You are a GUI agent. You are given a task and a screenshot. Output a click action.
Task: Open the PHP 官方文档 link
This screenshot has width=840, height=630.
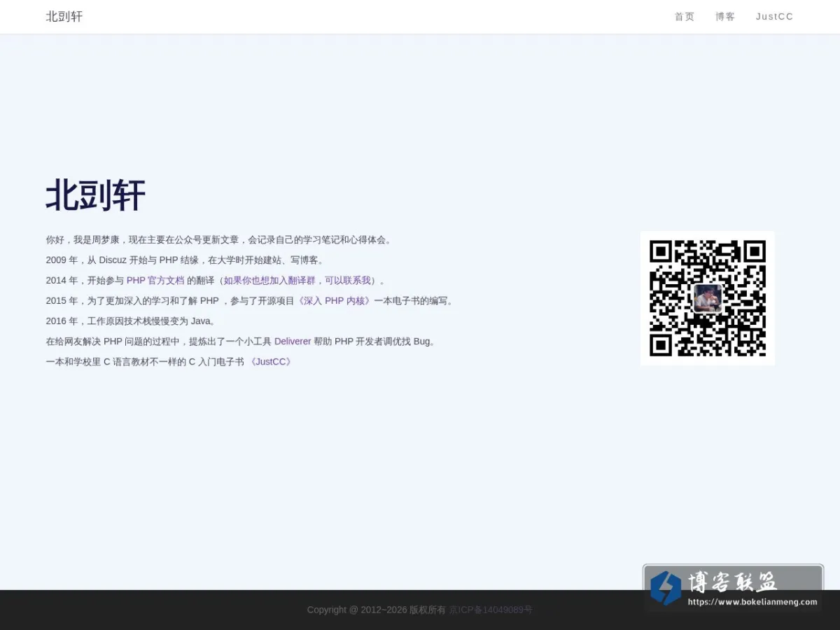(155, 281)
